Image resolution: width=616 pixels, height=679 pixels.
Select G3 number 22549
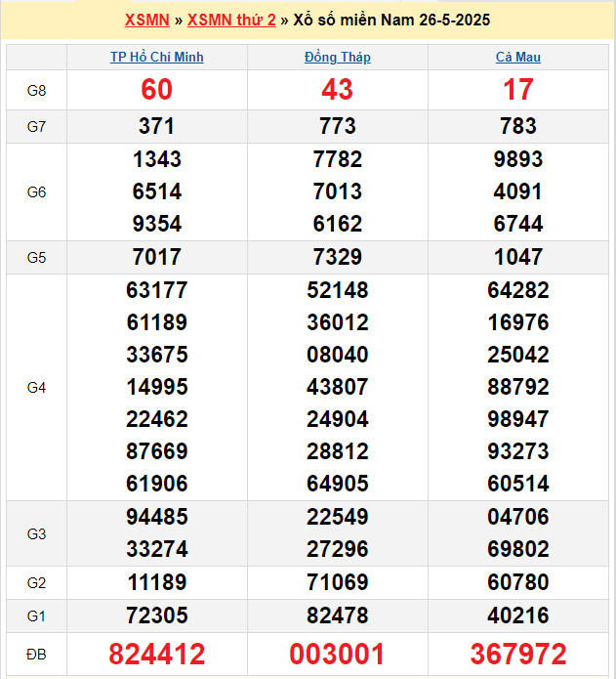338,517
